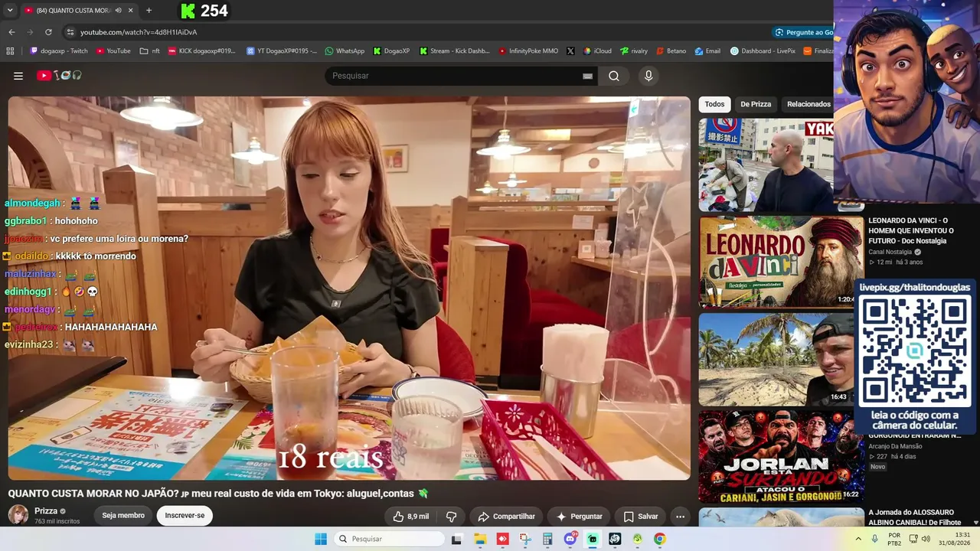The height and width of the screenshot is (551, 980).
Task: Open a new browser tab
Action: tap(149, 11)
